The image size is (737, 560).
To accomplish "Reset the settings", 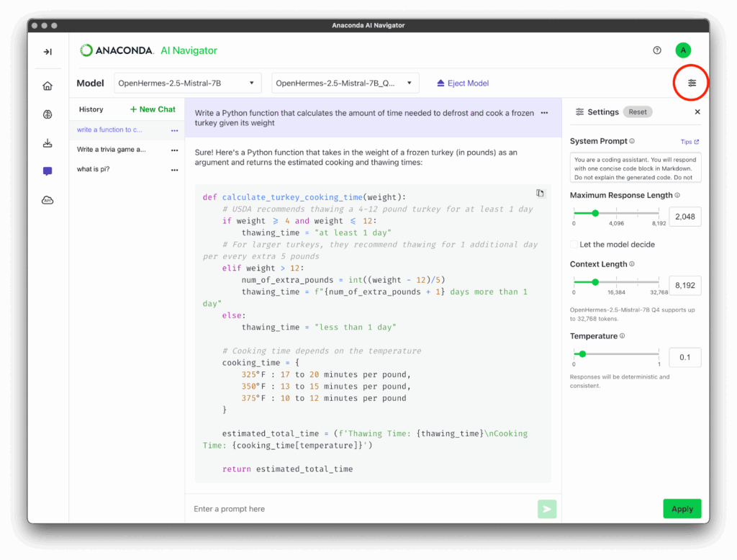I will [x=638, y=112].
